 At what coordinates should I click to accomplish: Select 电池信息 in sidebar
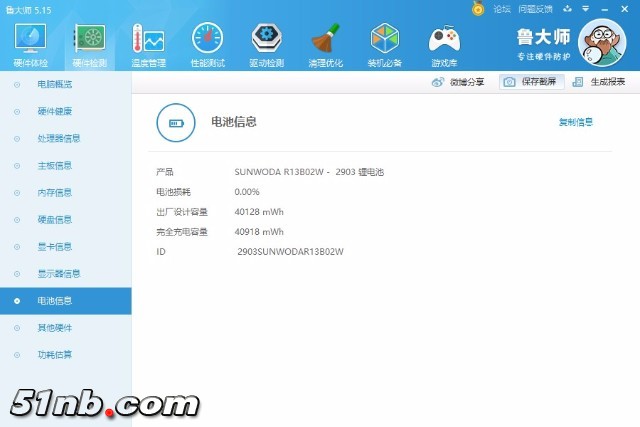coord(66,301)
